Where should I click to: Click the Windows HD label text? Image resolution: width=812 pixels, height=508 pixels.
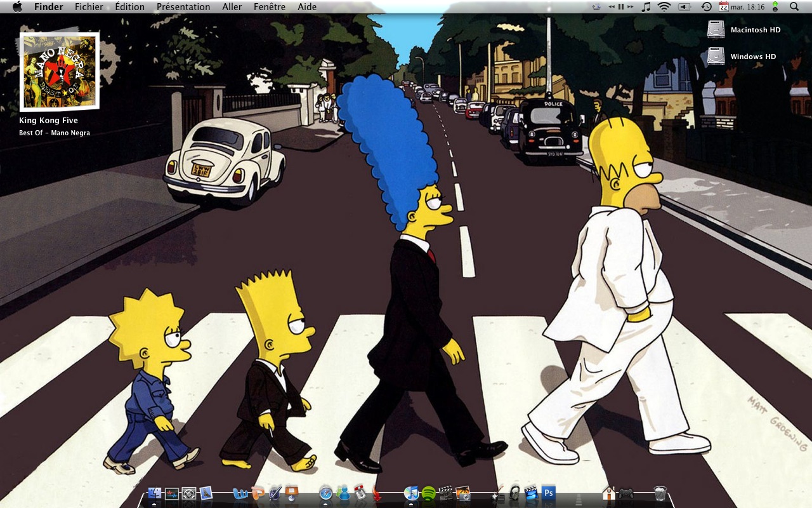[754, 57]
